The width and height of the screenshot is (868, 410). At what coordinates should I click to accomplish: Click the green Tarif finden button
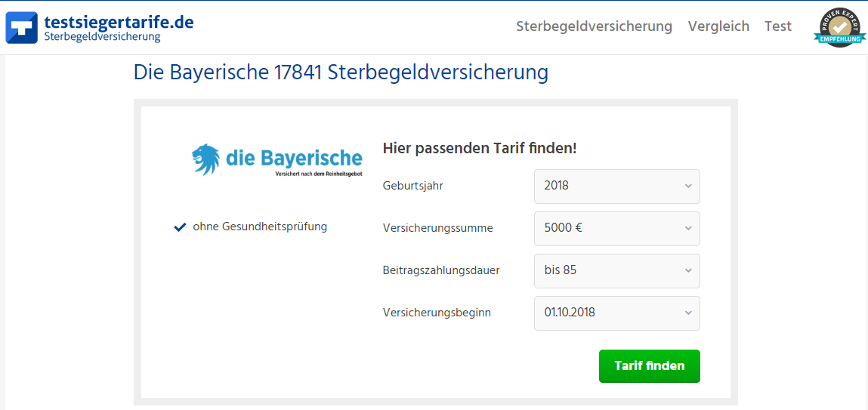pos(650,365)
